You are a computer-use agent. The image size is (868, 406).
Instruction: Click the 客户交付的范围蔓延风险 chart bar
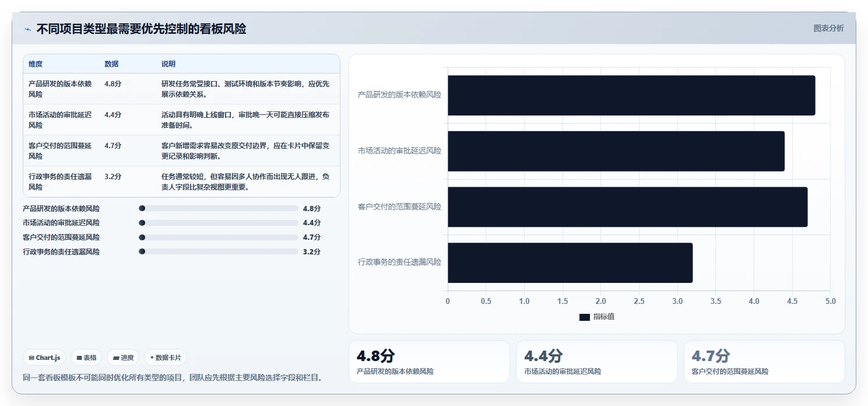[627, 207]
